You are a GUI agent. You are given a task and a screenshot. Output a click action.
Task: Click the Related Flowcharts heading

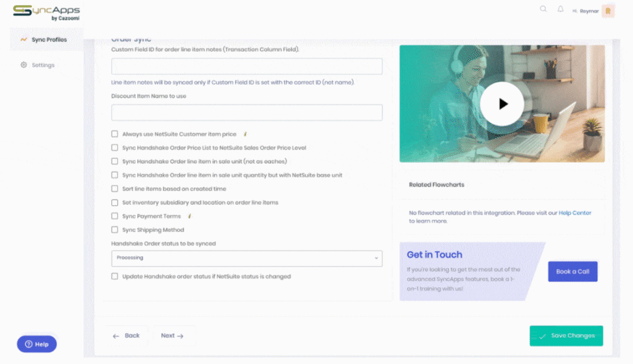(436, 185)
